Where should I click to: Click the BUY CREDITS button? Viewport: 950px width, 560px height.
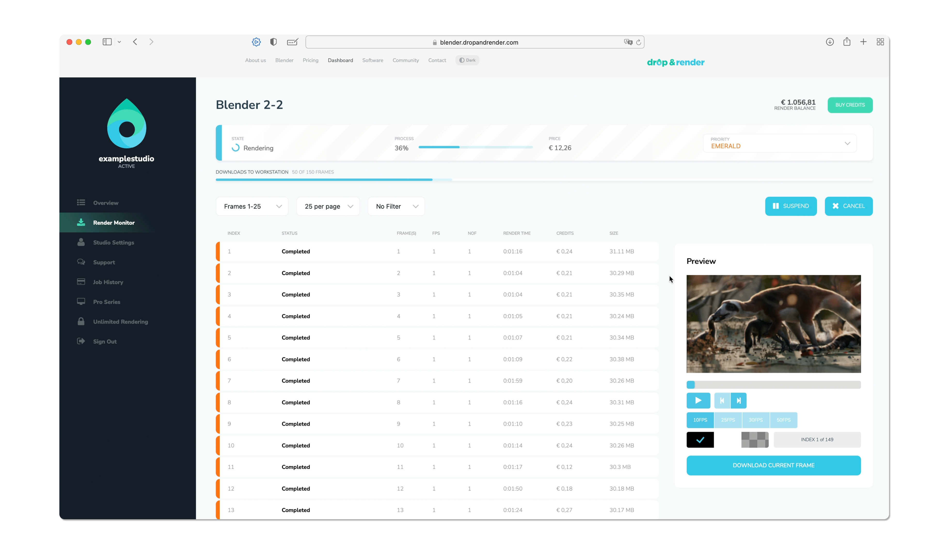click(850, 105)
